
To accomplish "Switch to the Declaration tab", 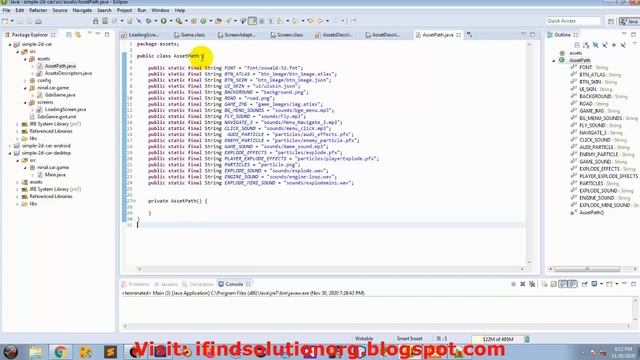I will [198, 284].
